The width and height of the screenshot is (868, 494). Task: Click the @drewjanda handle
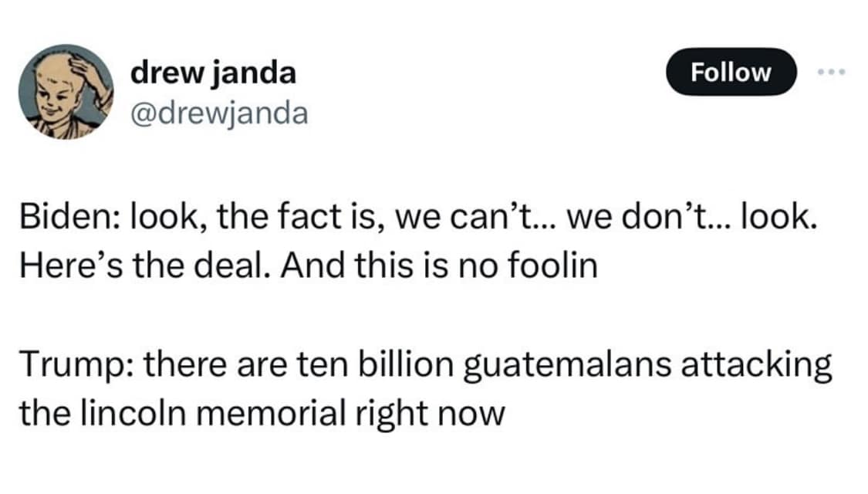point(220,113)
